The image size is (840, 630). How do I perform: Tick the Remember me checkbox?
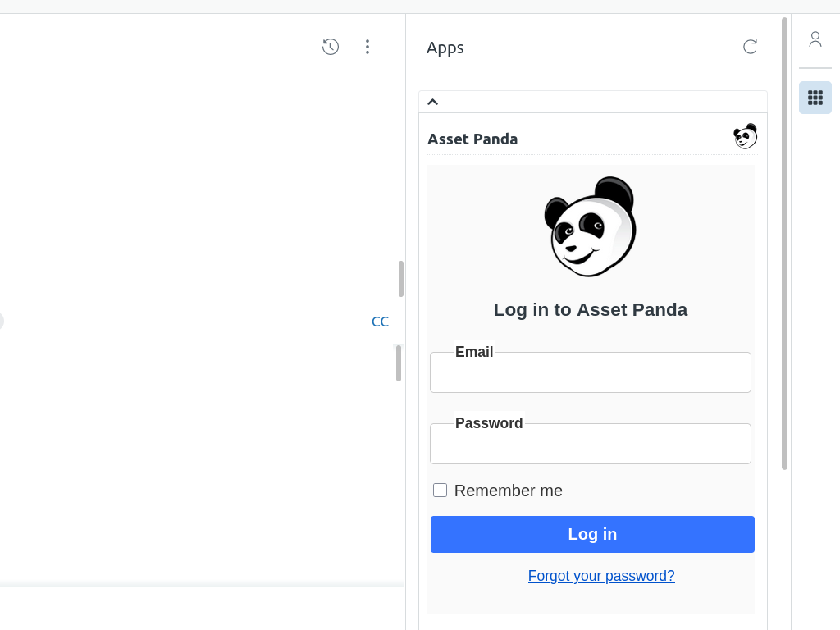(x=441, y=491)
